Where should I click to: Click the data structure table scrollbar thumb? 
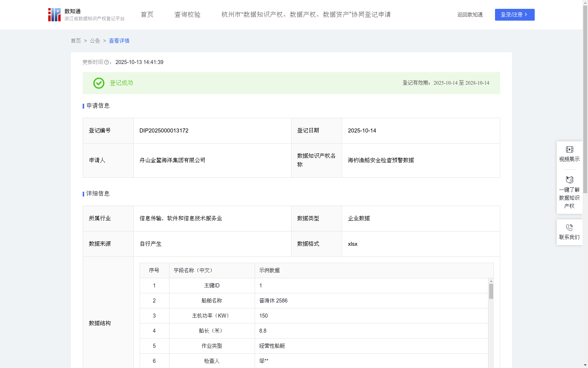click(x=491, y=291)
